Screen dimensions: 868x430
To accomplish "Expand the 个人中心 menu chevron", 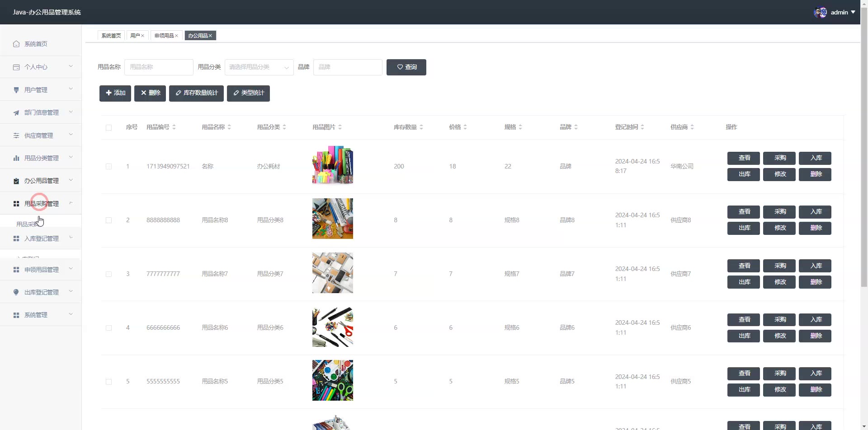I will 71,66.
